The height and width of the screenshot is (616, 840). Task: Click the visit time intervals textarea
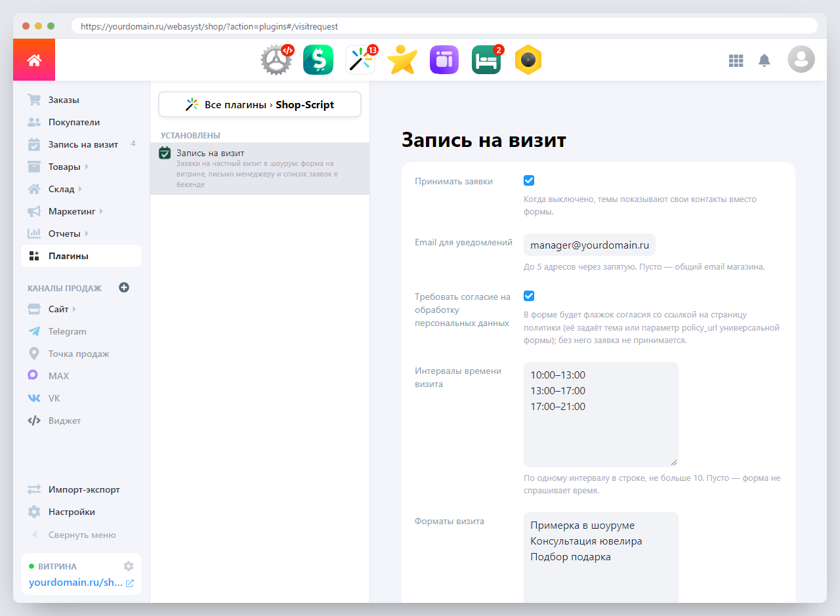click(x=600, y=415)
